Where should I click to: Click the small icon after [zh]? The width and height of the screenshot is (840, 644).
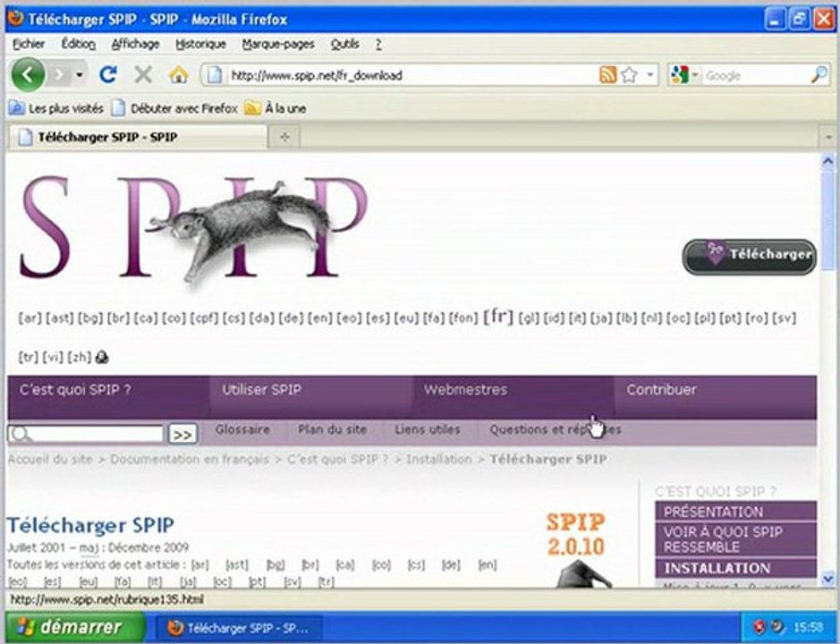[102, 357]
